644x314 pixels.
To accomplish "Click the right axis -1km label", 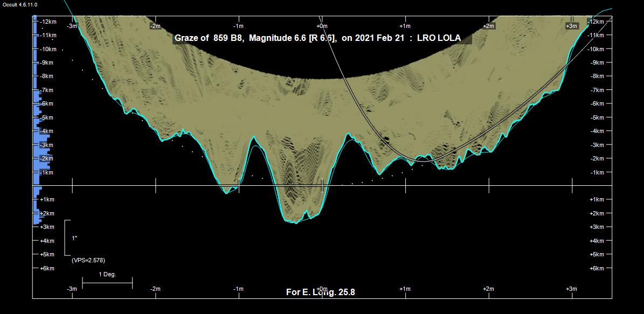I will tap(597, 172).
